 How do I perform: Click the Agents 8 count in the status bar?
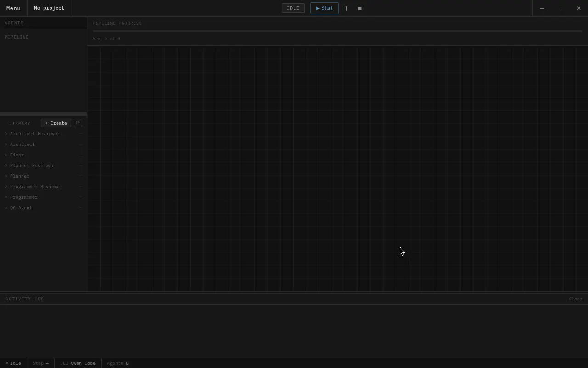coord(118,363)
